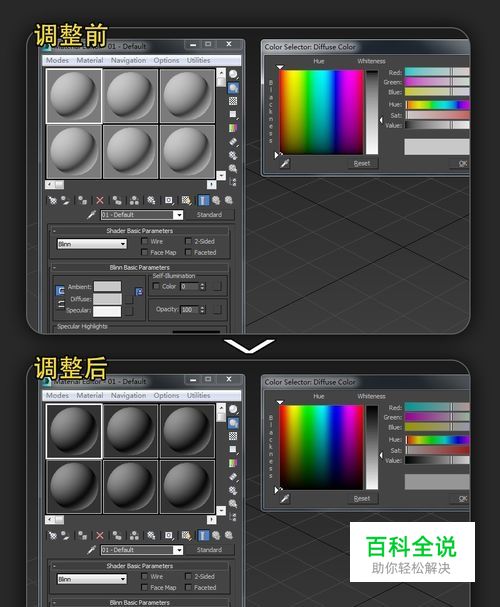Enable Wire checkbox in 调整前 editor
Screen dimensions: 500x607
tap(145, 241)
